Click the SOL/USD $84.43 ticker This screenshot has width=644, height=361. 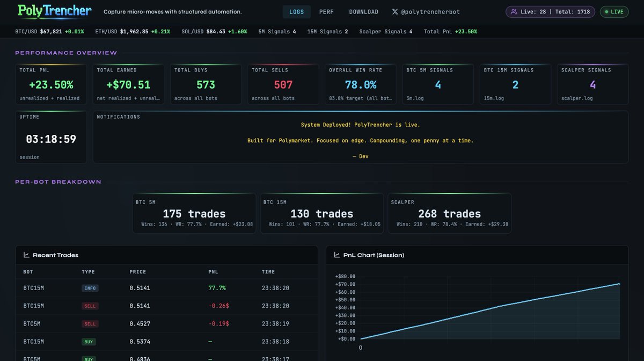[214, 32]
